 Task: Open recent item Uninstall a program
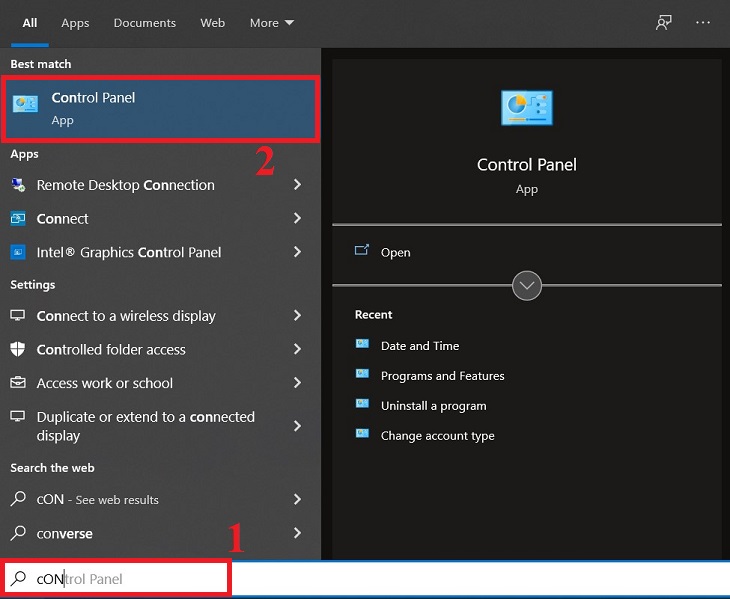(433, 406)
